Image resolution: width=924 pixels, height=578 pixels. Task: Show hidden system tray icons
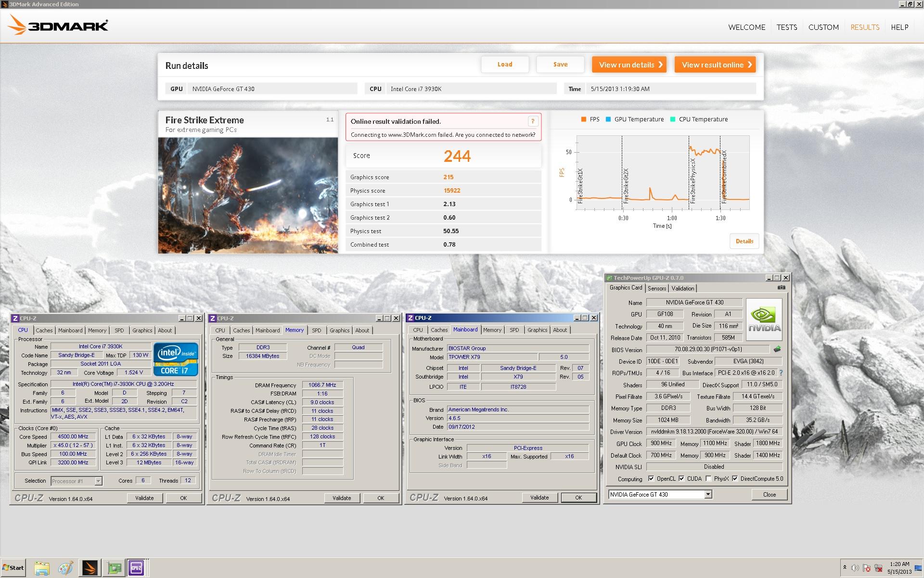pos(845,567)
